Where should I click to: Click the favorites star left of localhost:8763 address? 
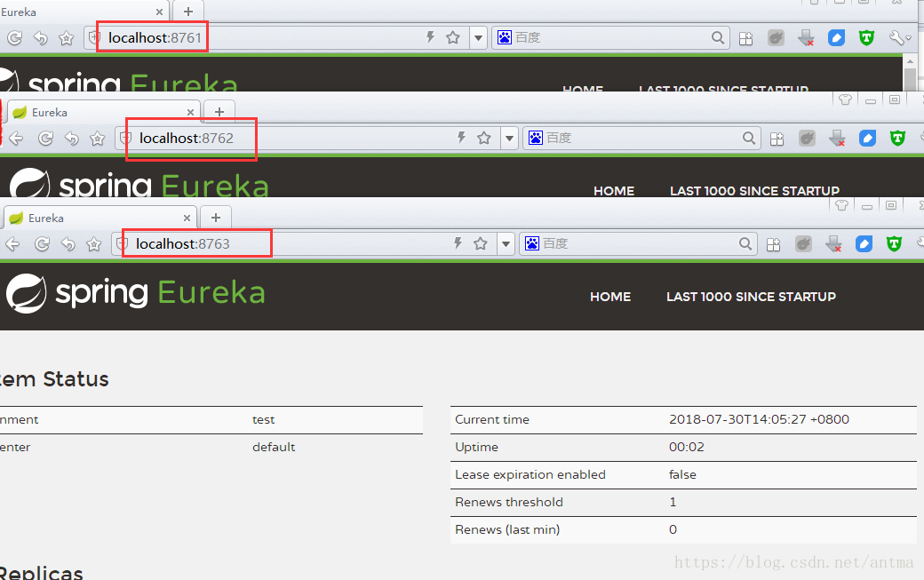[x=93, y=243]
